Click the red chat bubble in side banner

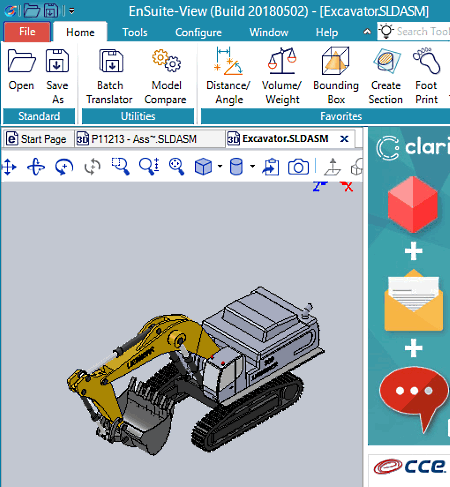pos(414,399)
